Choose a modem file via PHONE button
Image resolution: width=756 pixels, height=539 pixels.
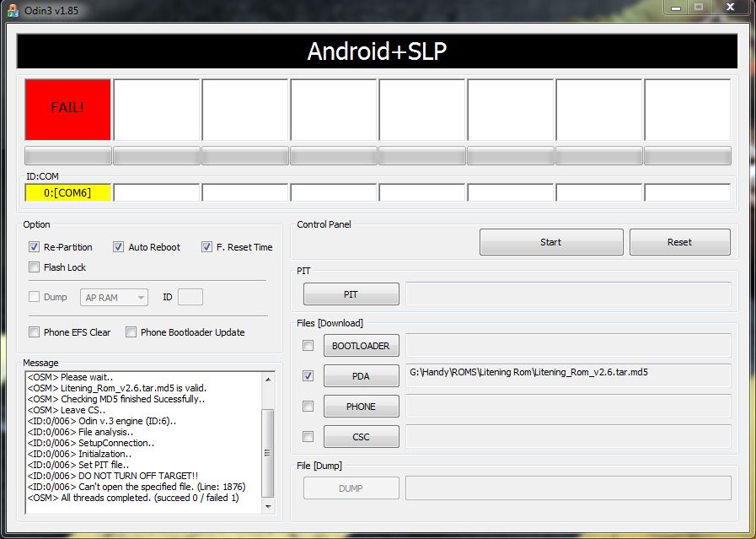tap(361, 407)
